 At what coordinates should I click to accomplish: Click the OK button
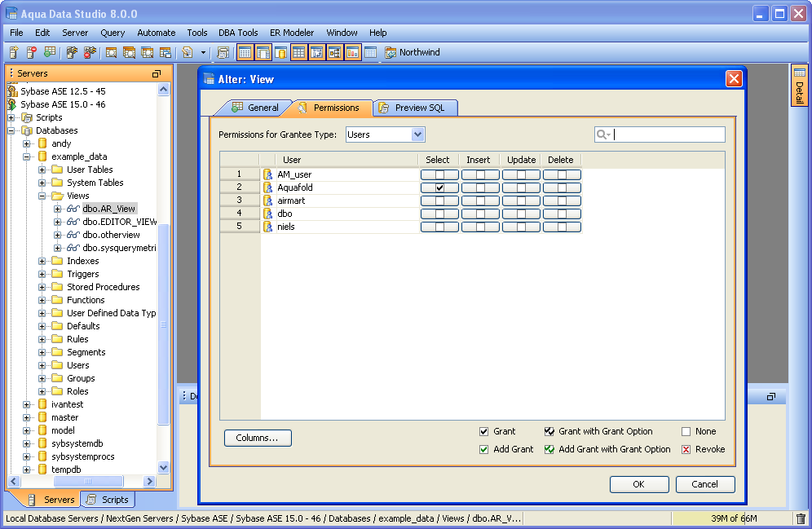click(x=639, y=484)
